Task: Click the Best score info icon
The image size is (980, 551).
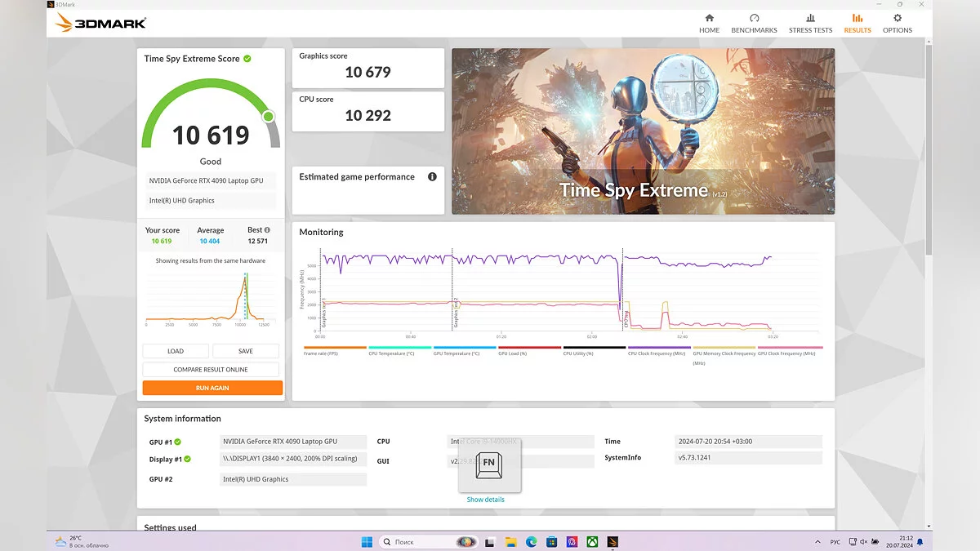Action: [x=267, y=230]
